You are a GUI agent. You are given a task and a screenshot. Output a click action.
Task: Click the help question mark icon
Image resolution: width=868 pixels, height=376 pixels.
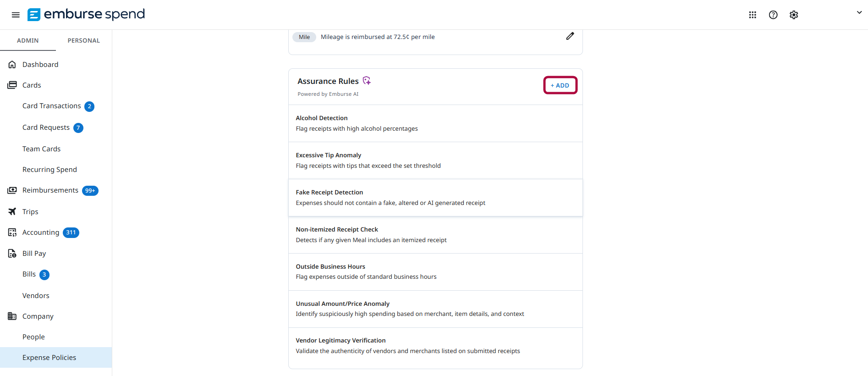pos(773,15)
